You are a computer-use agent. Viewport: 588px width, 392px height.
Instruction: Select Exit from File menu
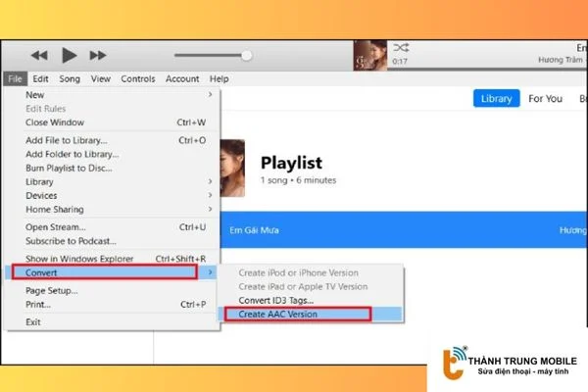click(x=112, y=322)
